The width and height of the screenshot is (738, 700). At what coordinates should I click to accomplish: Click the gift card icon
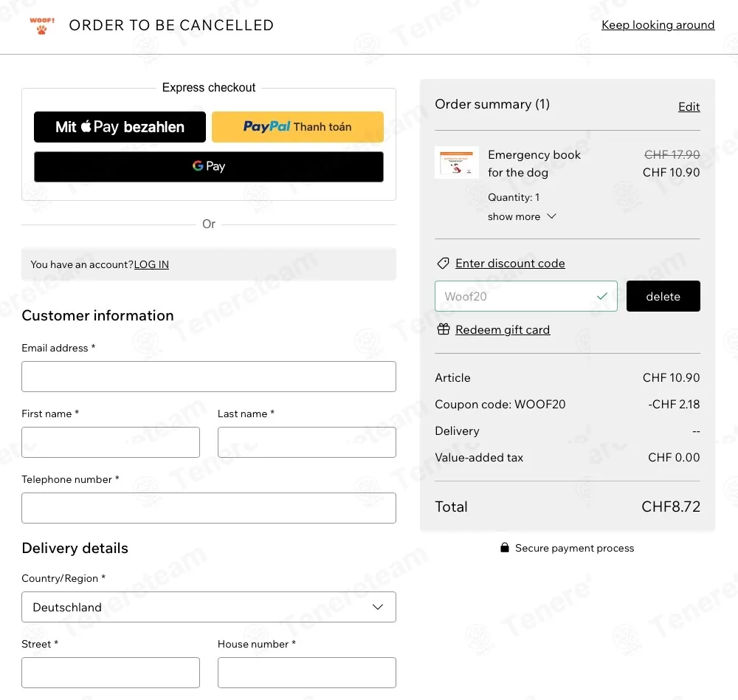pos(443,329)
